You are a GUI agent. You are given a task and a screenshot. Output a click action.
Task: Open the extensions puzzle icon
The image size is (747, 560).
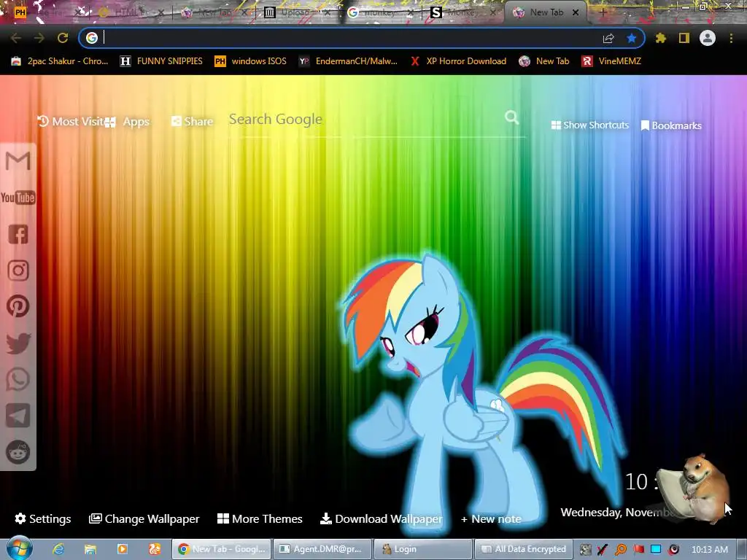660,38
